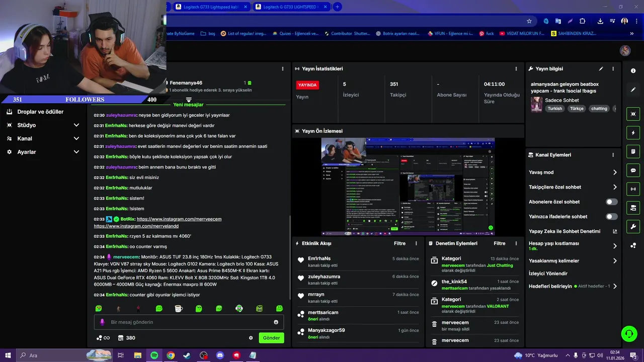The image size is (644, 362).
Task: Open chat settings gear icon
Action: click(251, 338)
